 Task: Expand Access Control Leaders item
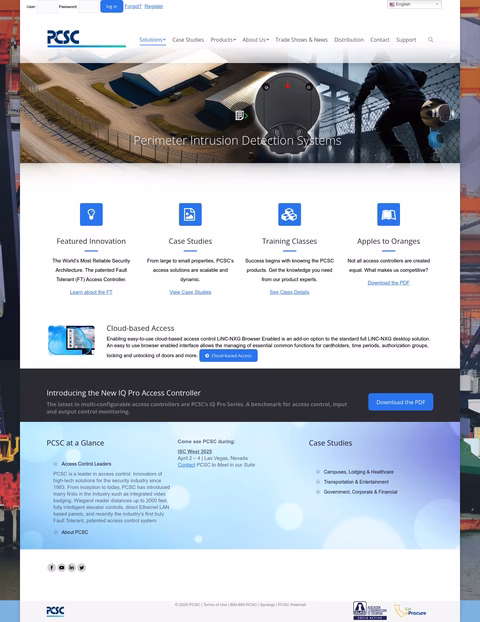click(x=86, y=464)
